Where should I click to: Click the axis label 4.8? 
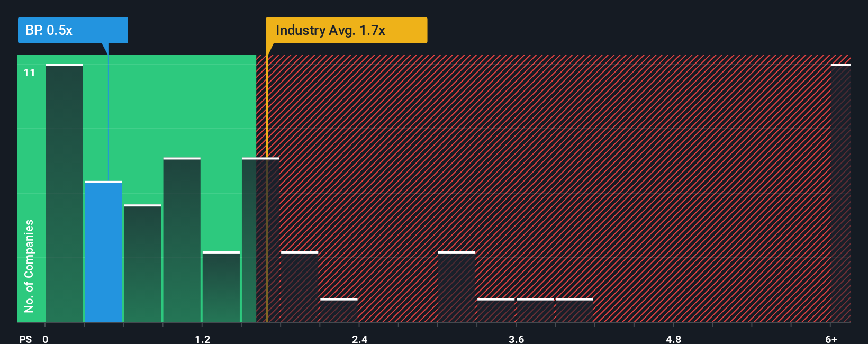coord(673,339)
